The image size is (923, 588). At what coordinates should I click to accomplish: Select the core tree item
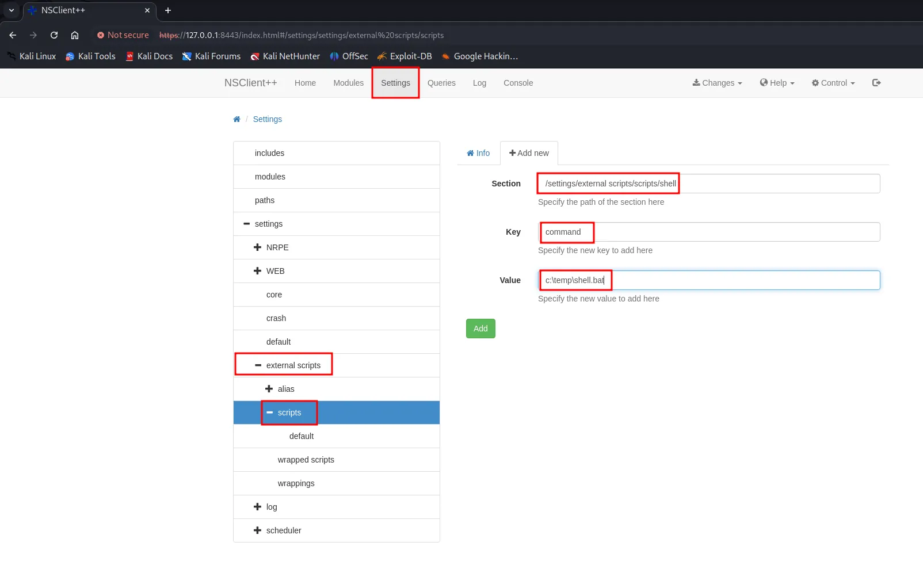pyautogui.click(x=337, y=295)
